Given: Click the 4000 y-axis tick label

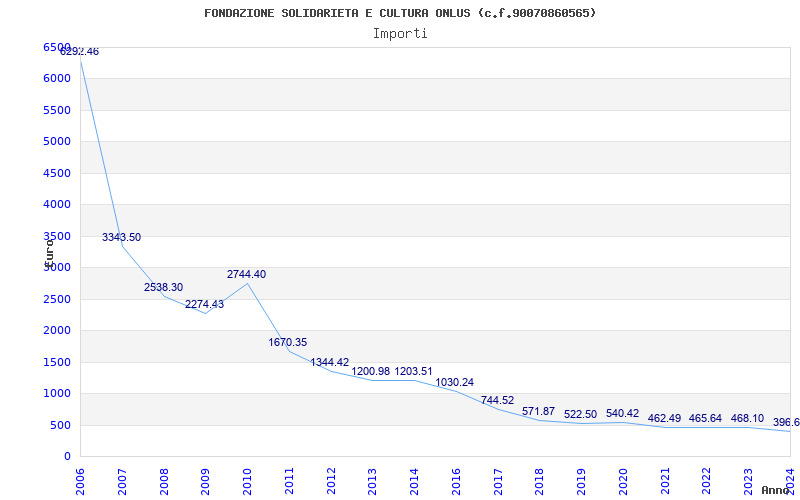Looking at the screenshot, I should (x=57, y=205).
